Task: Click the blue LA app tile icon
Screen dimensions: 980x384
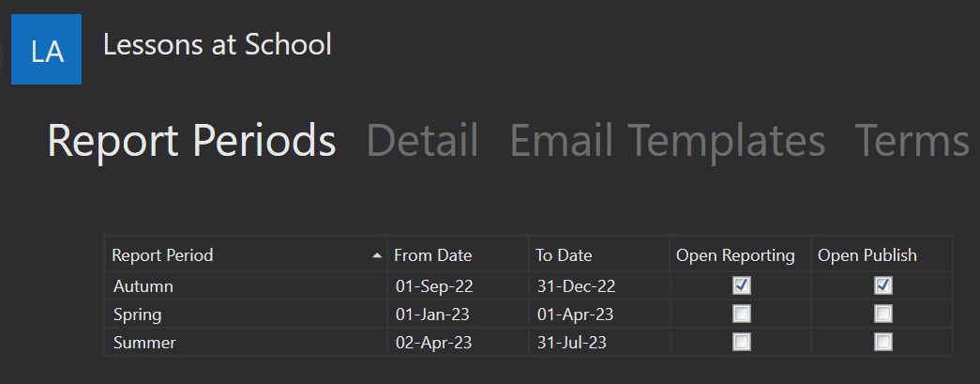Action: 46,49
